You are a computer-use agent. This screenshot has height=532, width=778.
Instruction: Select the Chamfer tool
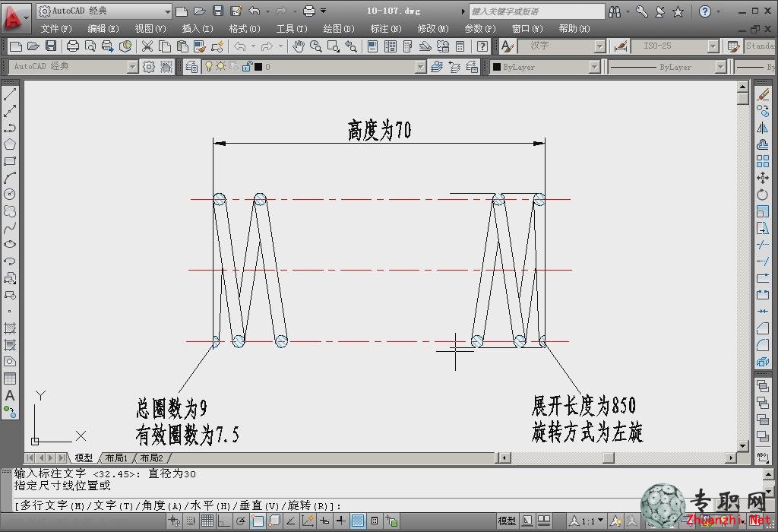coord(763,328)
